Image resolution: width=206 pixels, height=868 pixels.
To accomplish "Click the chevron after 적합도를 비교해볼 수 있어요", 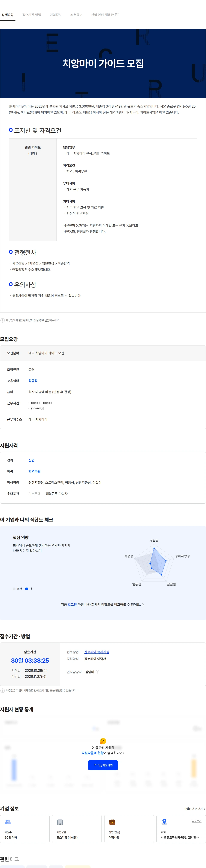I will coord(143,605).
